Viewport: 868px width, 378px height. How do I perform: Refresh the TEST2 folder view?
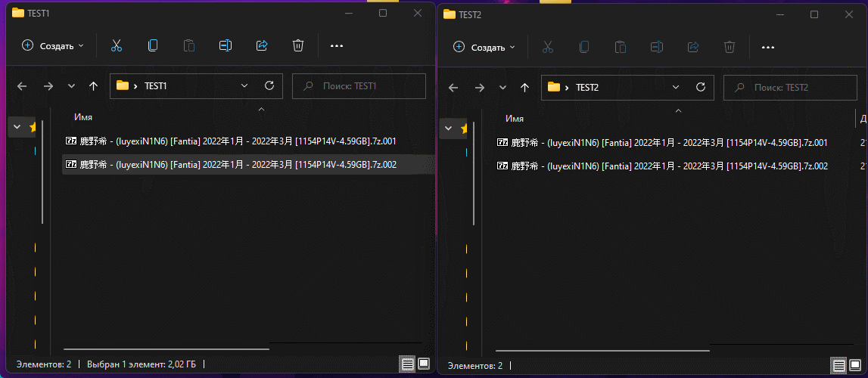pyautogui.click(x=700, y=87)
